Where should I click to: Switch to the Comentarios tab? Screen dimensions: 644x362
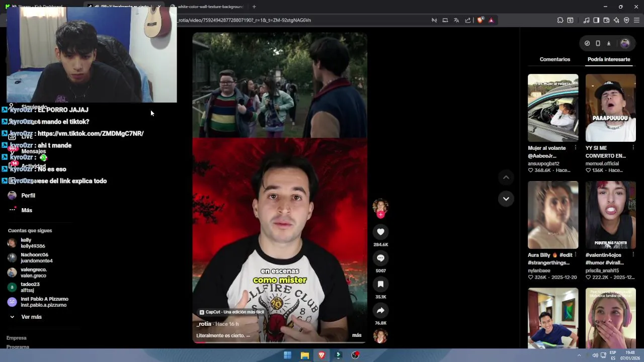coord(555,59)
